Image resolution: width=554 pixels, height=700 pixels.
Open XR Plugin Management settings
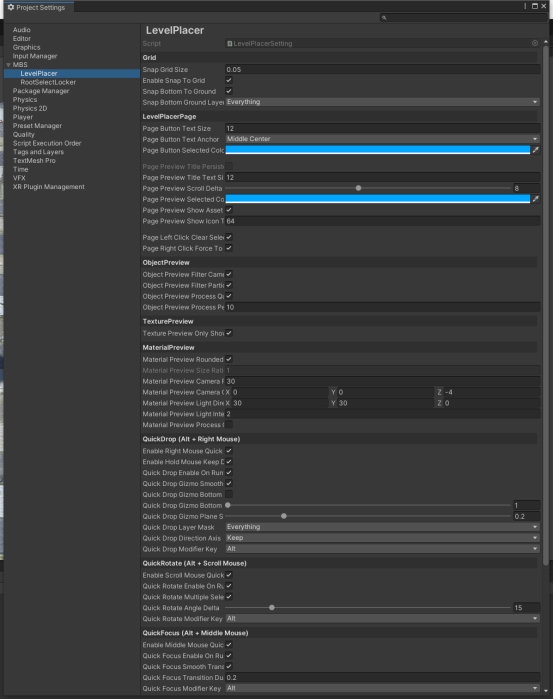49,187
